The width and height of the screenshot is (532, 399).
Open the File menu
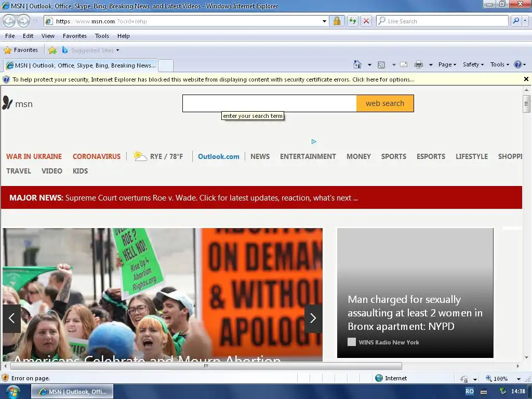click(10, 36)
